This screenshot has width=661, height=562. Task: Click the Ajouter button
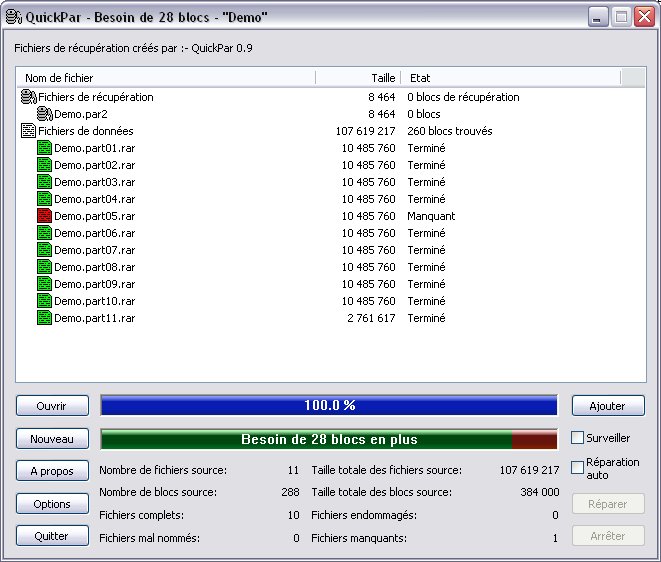click(x=608, y=406)
